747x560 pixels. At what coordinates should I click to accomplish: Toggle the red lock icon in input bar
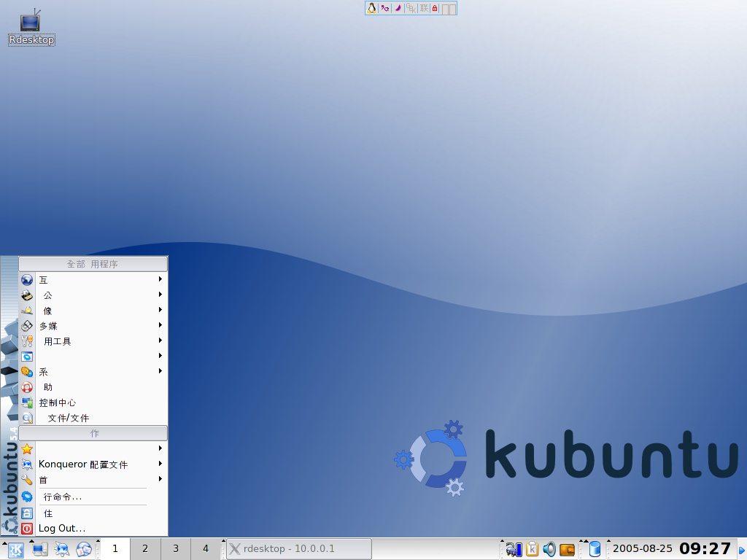click(435, 8)
